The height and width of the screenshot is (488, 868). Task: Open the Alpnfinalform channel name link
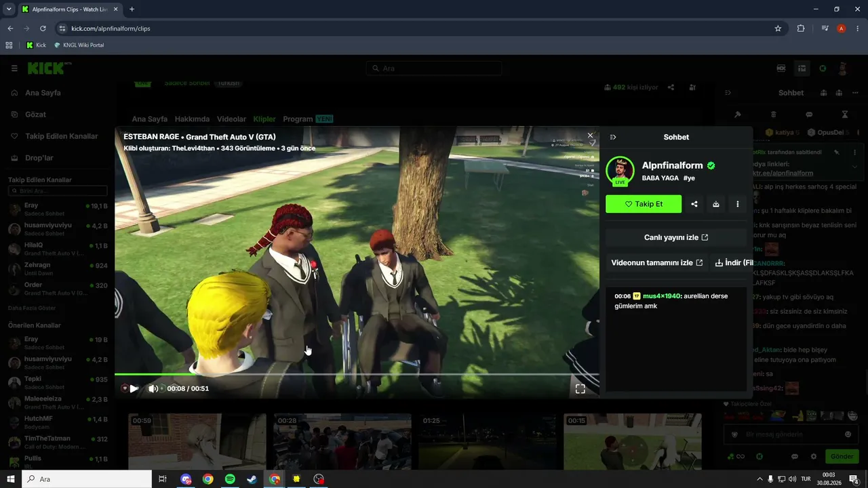click(673, 165)
